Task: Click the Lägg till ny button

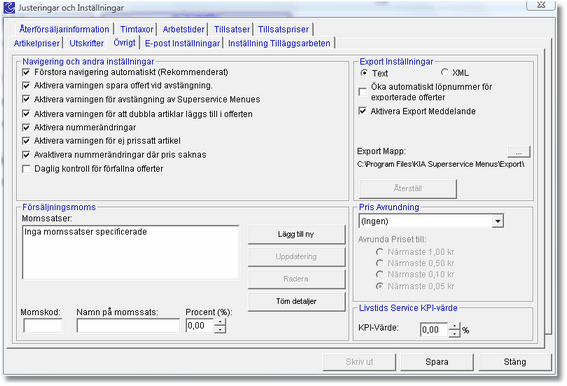Action: coord(296,234)
